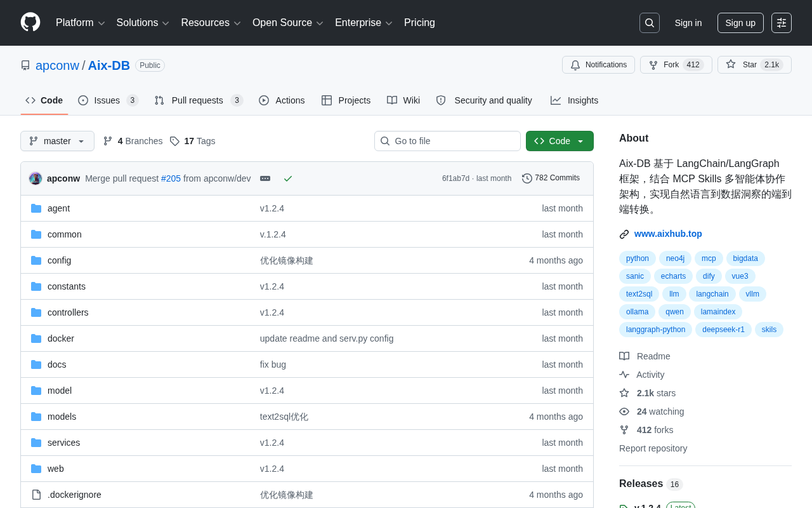Click the star icon beside 2.1k stars
The height and width of the screenshot is (508, 812).
pyautogui.click(x=624, y=393)
